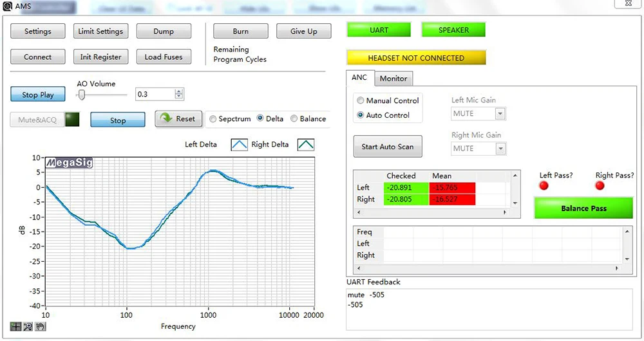Click the Left Pass red LED indicator

(x=544, y=186)
